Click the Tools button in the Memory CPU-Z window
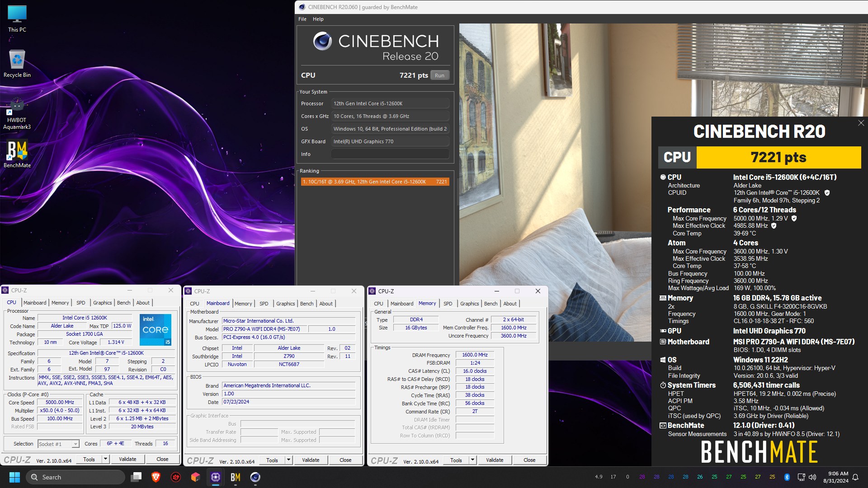 coord(456,460)
